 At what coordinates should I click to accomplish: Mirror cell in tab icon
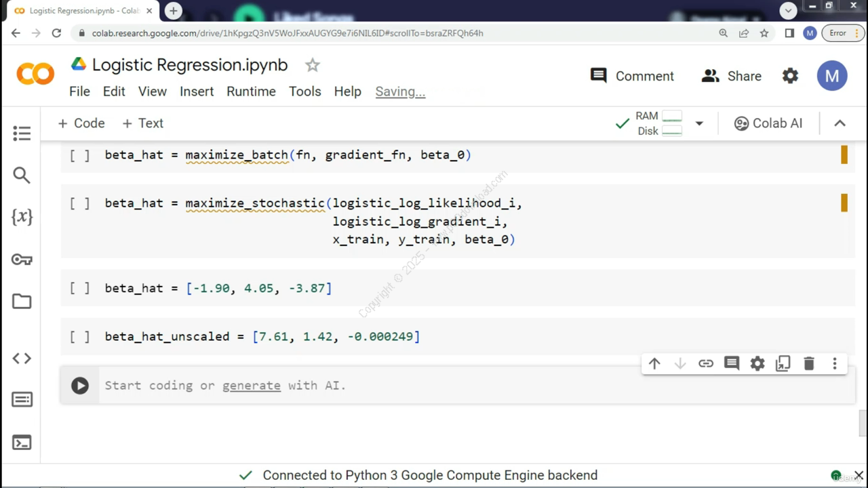click(783, 364)
